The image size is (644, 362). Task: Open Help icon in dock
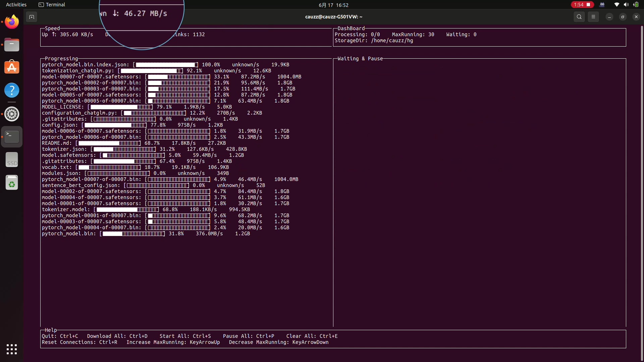coord(12,90)
